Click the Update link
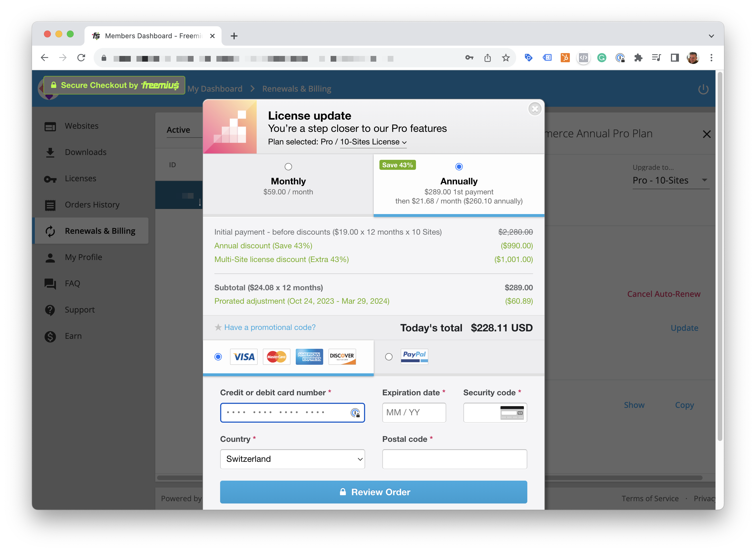The width and height of the screenshot is (756, 552). (684, 328)
